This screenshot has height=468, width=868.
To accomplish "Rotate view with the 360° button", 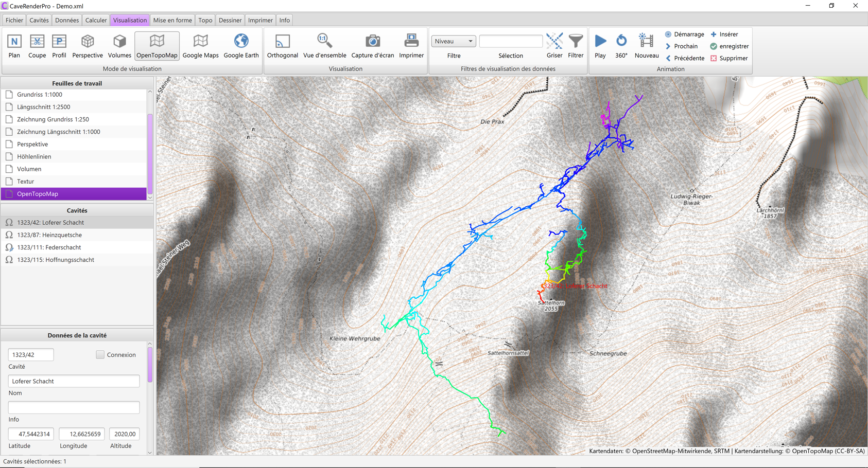I will [x=621, y=46].
